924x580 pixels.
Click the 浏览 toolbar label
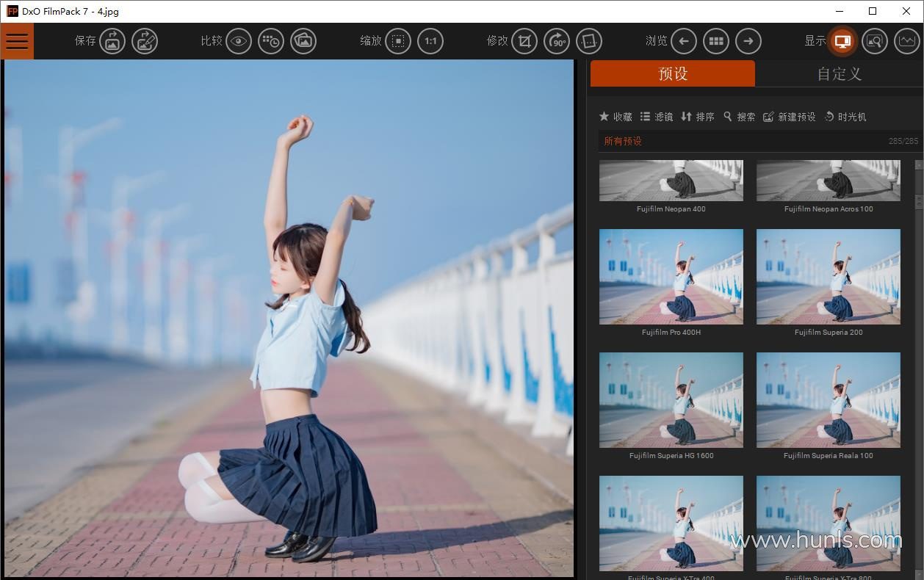pyautogui.click(x=657, y=41)
